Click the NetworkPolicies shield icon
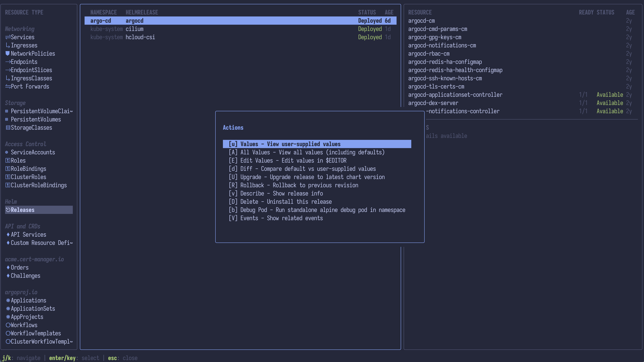 coord(7,53)
